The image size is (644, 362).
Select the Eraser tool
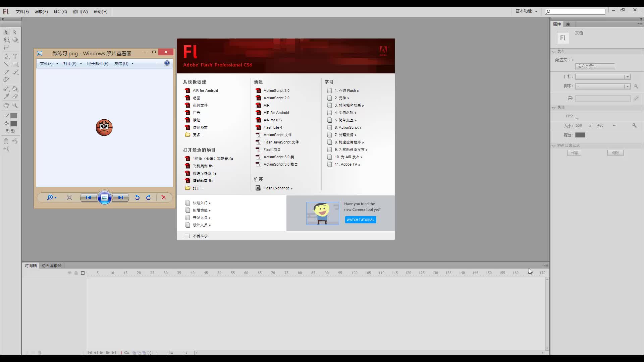[15, 97]
